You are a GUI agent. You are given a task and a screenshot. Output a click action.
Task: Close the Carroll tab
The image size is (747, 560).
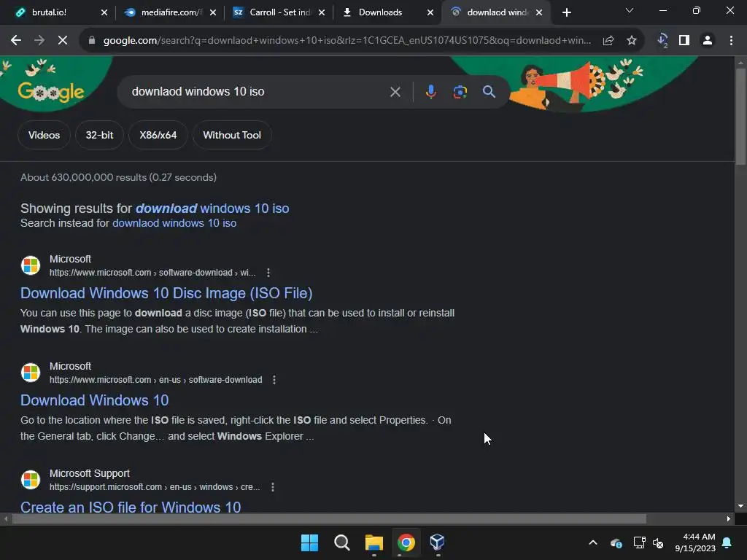click(x=322, y=12)
